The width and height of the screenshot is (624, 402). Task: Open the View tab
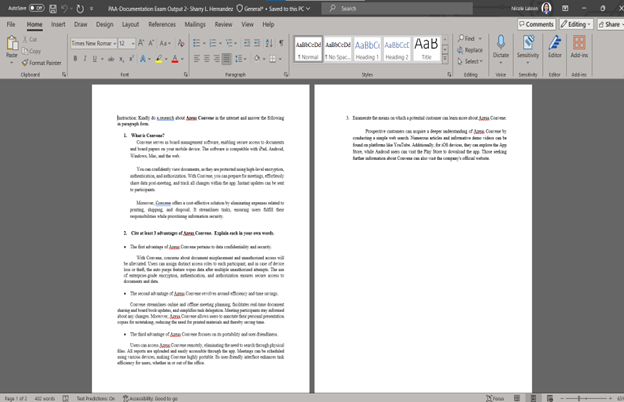(x=247, y=24)
